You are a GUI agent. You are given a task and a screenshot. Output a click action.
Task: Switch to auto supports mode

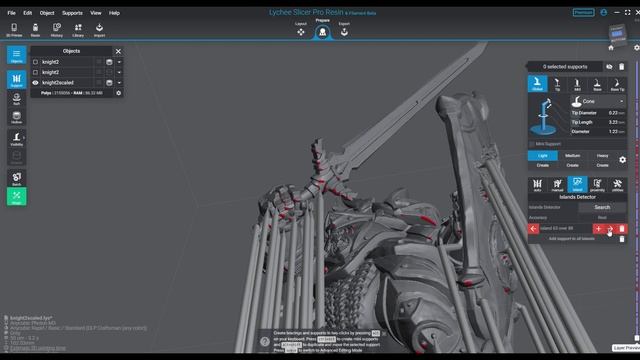(x=538, y=185)
